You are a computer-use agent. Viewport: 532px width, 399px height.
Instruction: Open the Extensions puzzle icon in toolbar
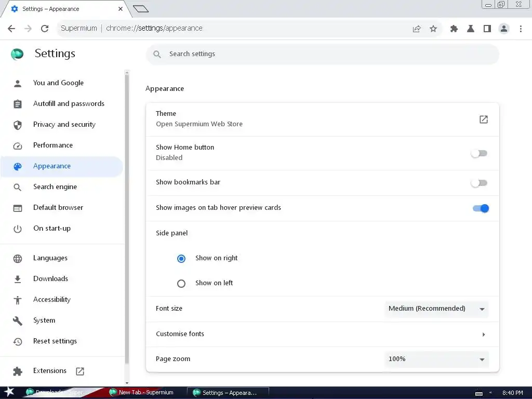coord(454,29)
